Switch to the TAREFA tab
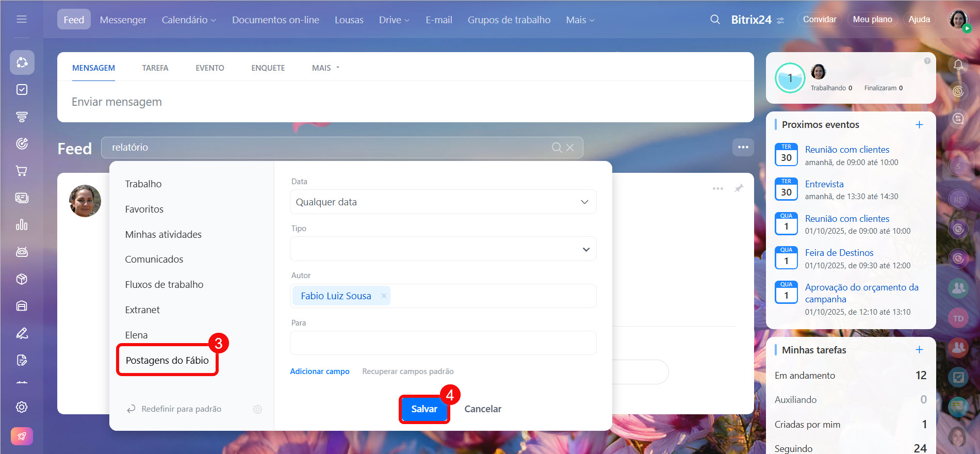The height and width of the screenshot is (454, 980). pos(155,68)
